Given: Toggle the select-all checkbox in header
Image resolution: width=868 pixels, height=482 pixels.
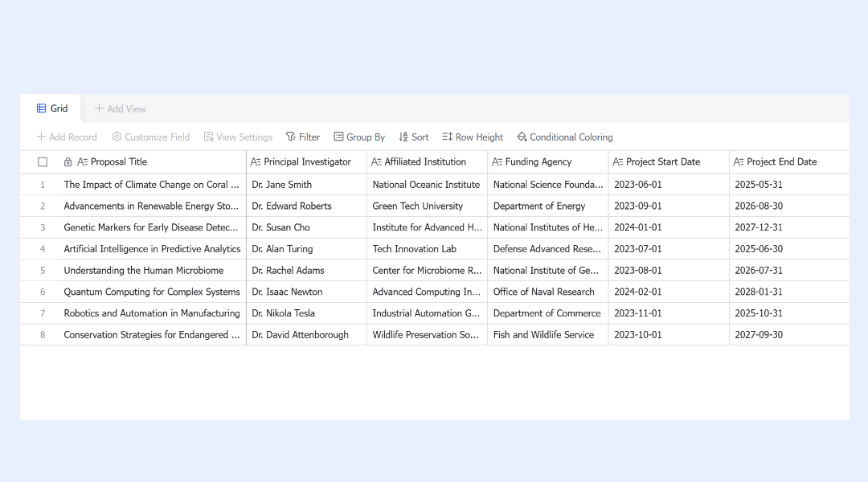Looking at the screenshot, I should tap(43, 162).
